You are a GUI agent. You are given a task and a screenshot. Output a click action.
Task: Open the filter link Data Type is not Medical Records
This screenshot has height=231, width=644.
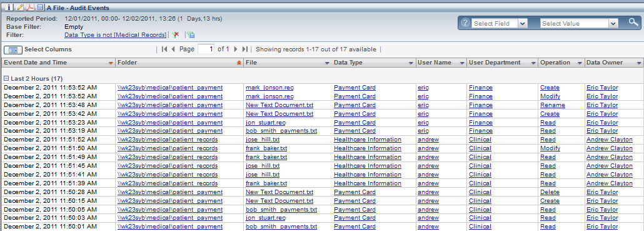tap(116, 35)
